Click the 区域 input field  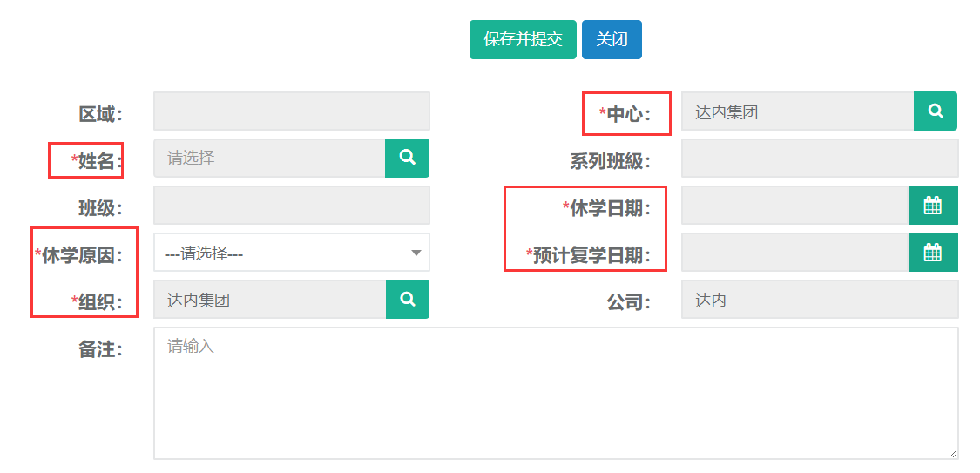291,111
